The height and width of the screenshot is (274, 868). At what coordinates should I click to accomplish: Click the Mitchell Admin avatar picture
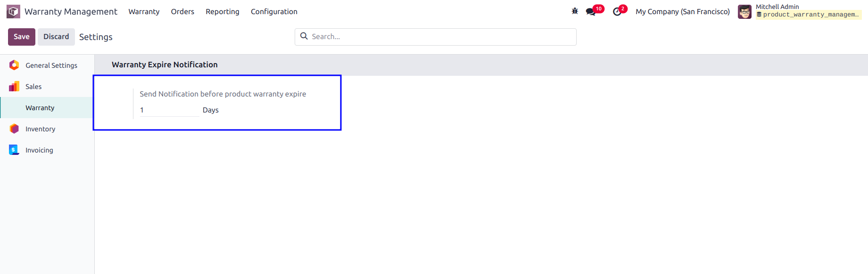point(744,12)
